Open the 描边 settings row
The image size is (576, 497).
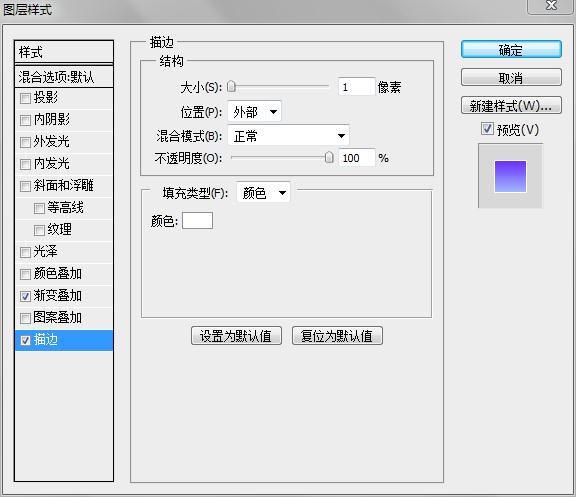(x=64, y=340)
